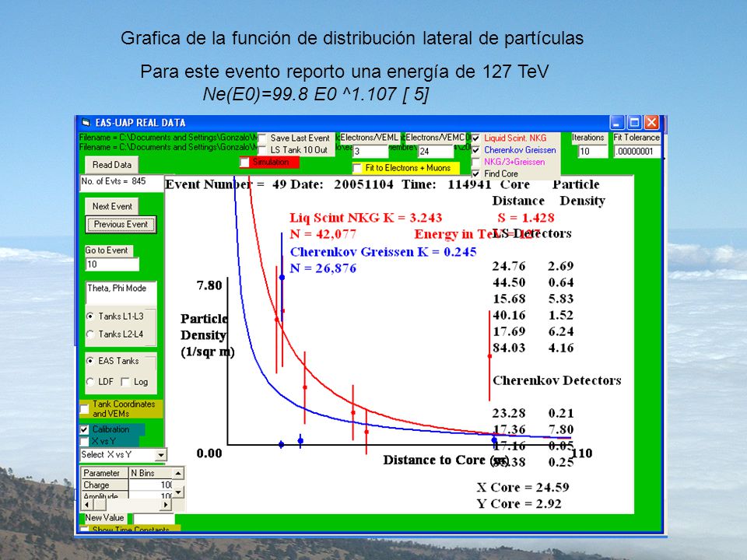The image size is (747, 560).
Task: Edit the Electrons/VEMC value field
Action: [x=436, y=152]
